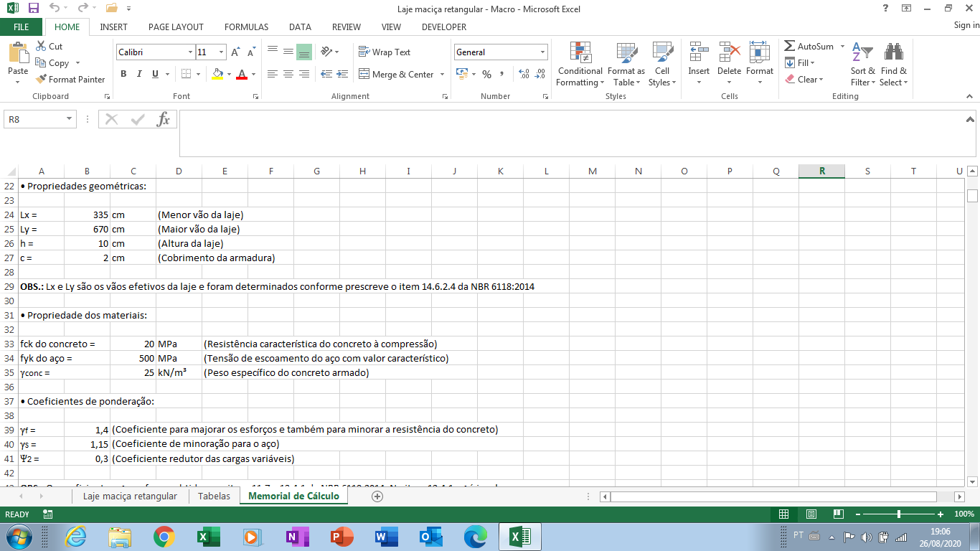Image resolution: width=980 pixels, height=551 pixels.
Task: Click the Undo arrow icon
Action: click(x=55, y=9)
